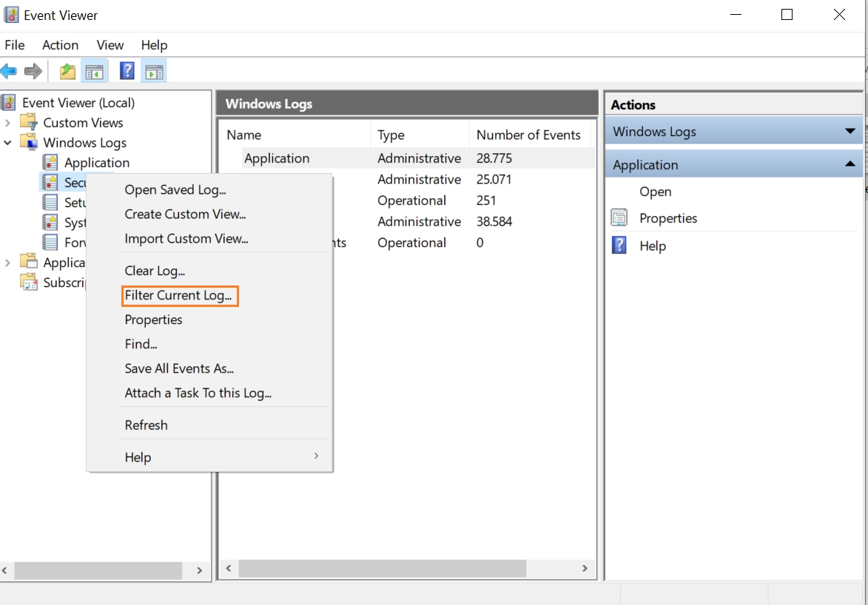Viewport: 868px width, 605px height.
Task: Select Clear Log from context menu
Action: [x=155, y=271]
